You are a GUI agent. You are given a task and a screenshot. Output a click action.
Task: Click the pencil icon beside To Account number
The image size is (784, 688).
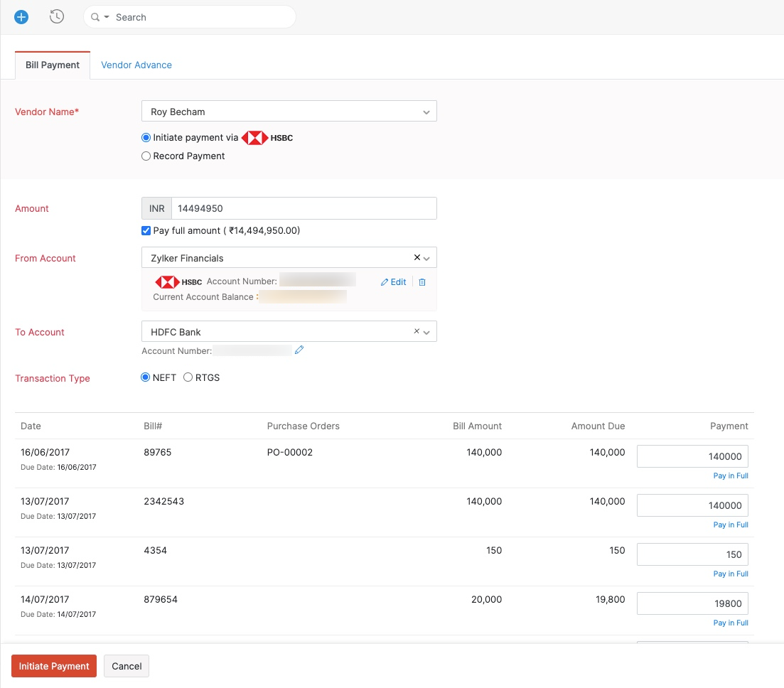[x=299, y=350]
